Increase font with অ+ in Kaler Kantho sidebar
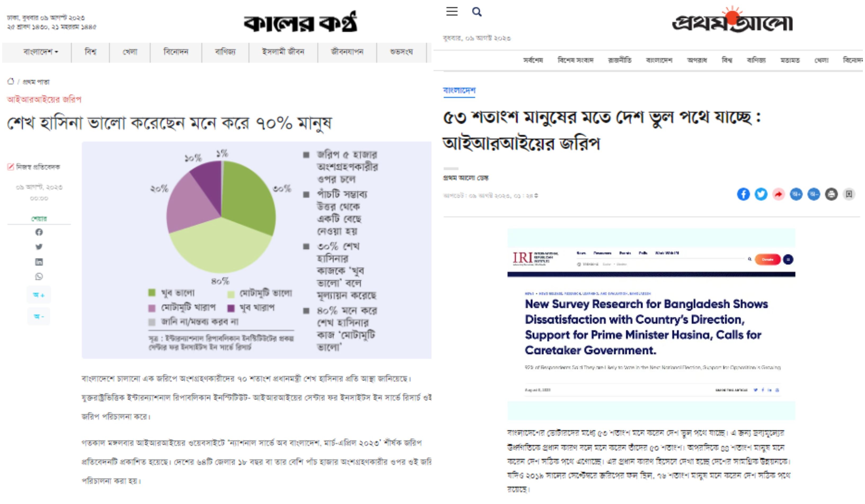The image size is (865, 504). [x=38, y=295]
